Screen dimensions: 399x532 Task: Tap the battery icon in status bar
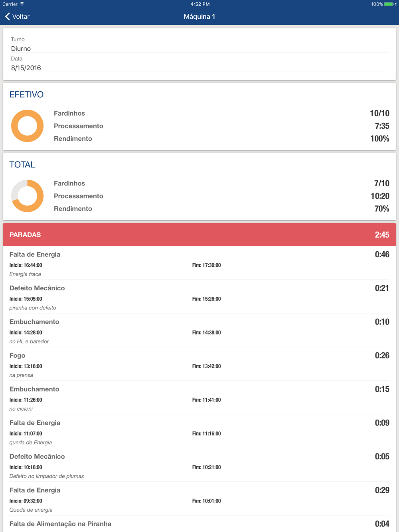tap(389, 4)
